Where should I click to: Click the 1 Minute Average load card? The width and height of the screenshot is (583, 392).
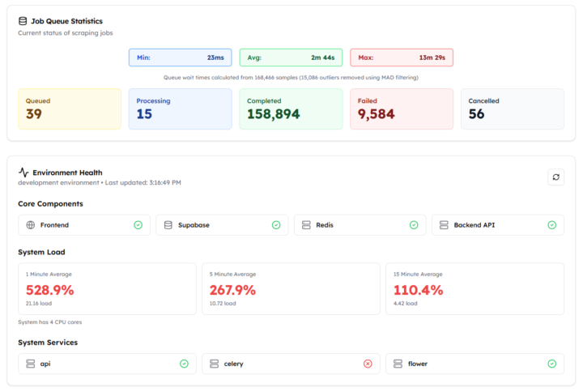(107, 288)
